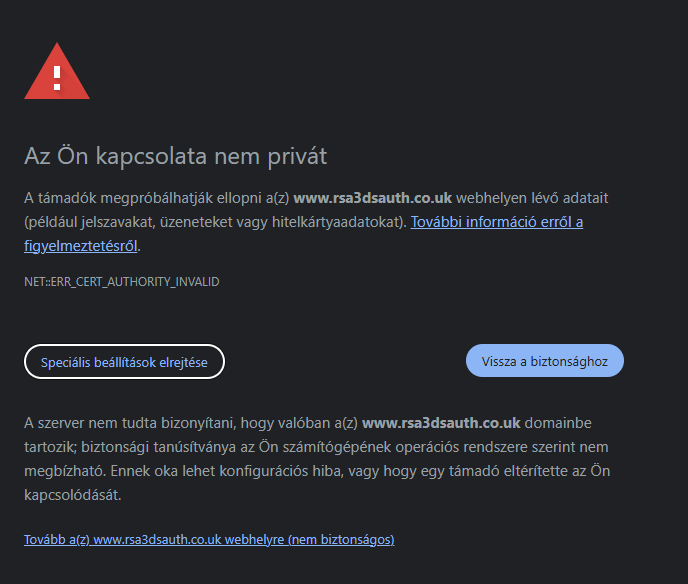This screenshot has width=688, height=584.
Task: Open the További információ erről a link
Action: 497,222
